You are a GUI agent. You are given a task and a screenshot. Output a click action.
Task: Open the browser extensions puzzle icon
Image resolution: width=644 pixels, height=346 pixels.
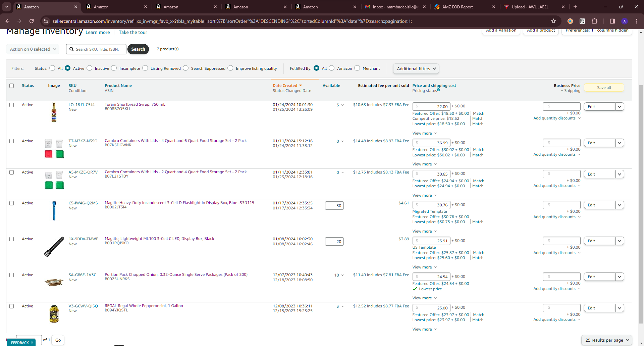click(594, 21)
